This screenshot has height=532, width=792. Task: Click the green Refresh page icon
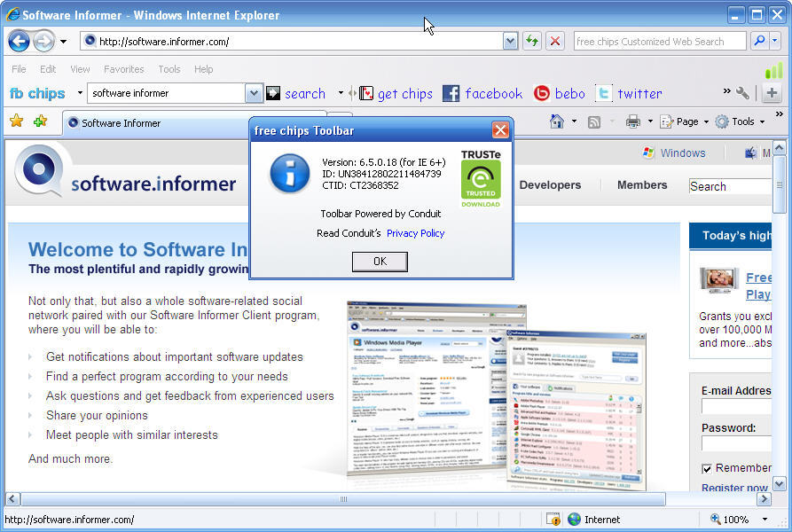[531, 41]
